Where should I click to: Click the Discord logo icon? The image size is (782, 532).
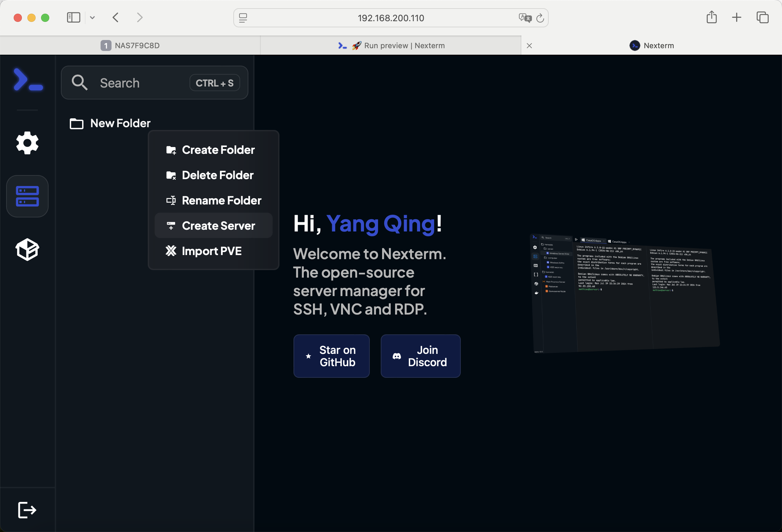(396, 356)
